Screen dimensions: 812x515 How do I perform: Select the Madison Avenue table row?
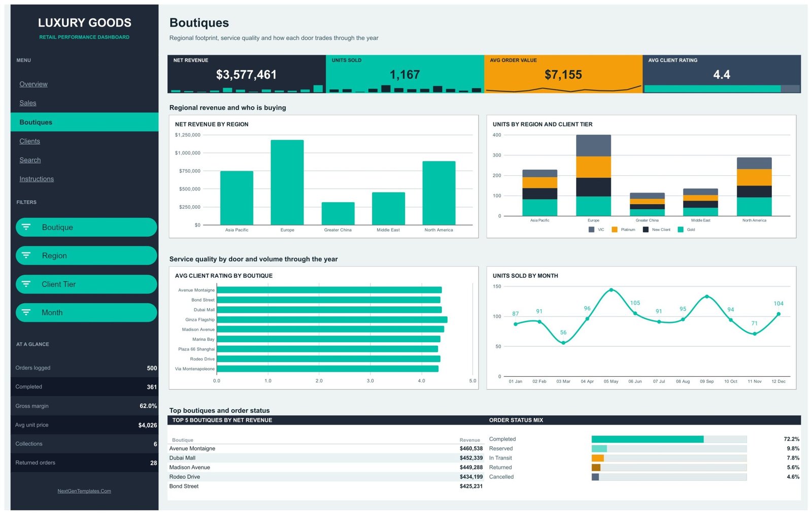point(326,467)
